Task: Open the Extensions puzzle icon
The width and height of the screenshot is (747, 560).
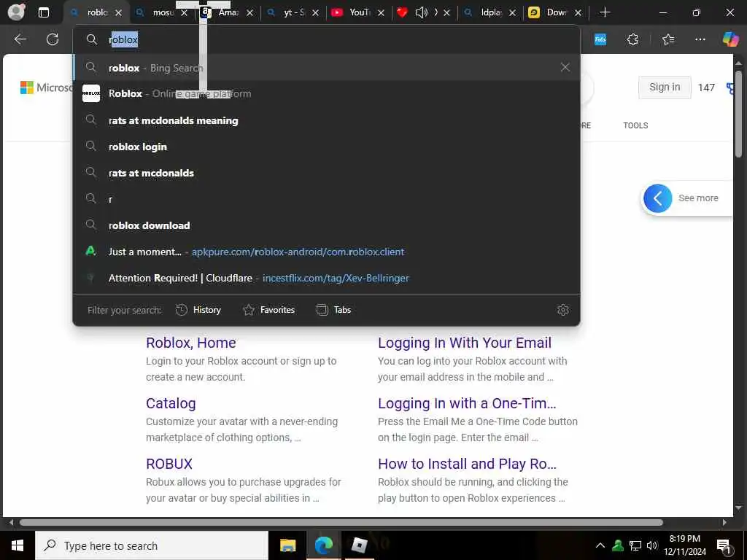Action: pos(632,39)
